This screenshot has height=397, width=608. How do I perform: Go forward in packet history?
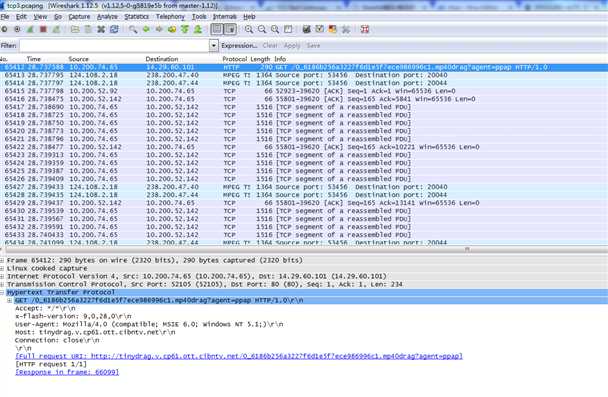point(159,29)
